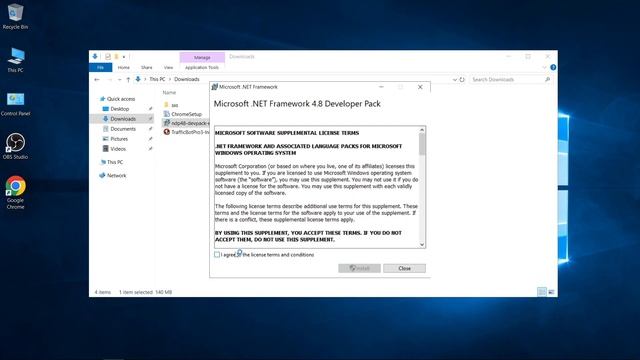Click the pin icon beside Documents

pos(150,129)
